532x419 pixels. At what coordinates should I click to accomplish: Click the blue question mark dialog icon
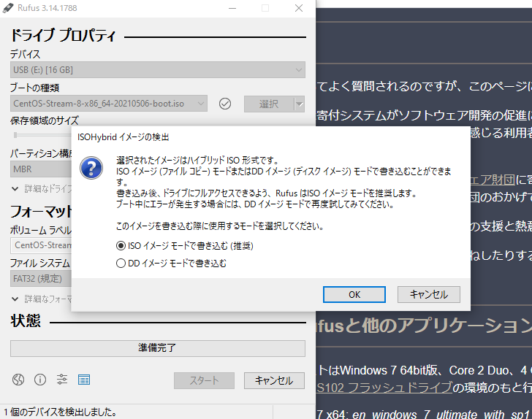[91, 168]
